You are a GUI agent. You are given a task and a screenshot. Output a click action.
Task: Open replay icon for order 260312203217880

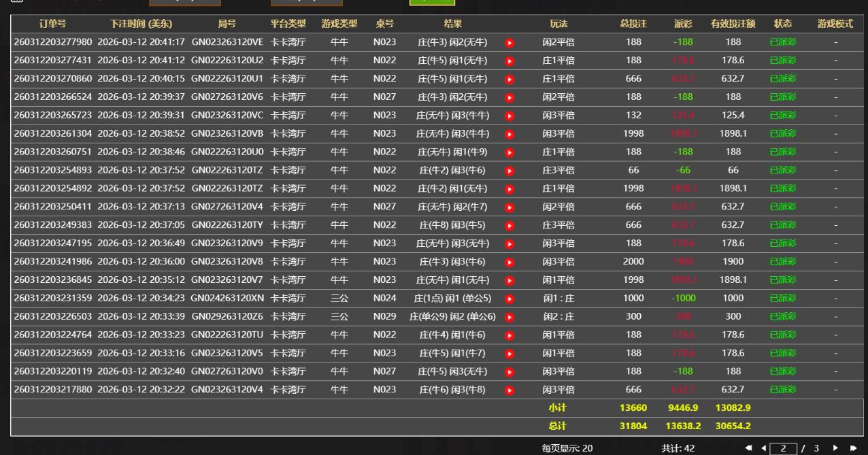click(510, 390)
